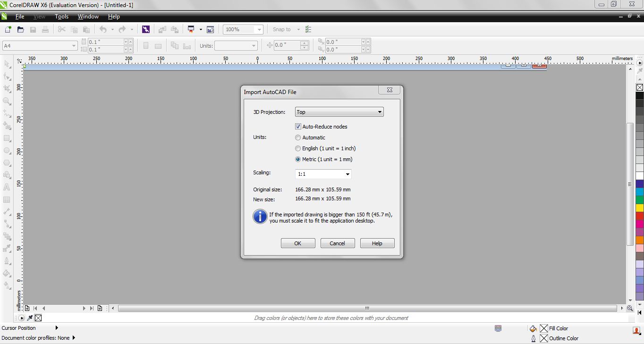Expand the Document color profiles arrow

coord(74,338)
